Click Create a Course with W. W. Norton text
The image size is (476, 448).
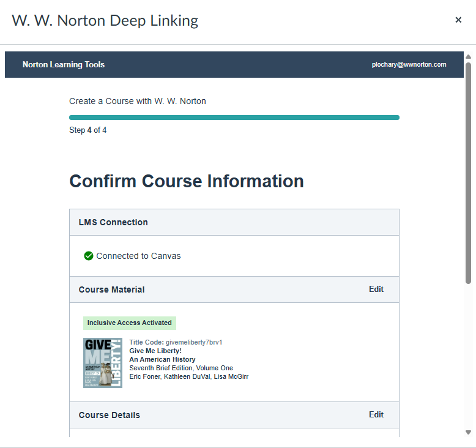pos(138,101)
